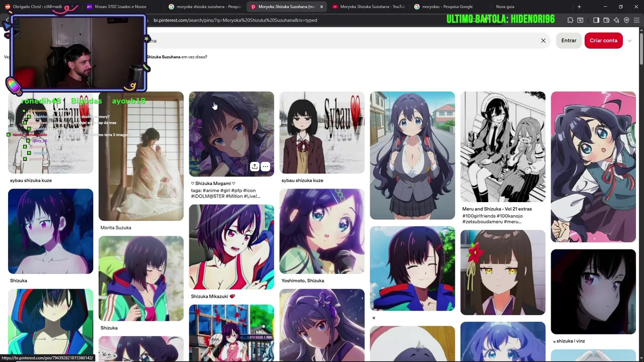Open more options on Shizuka Mogami pin
644x362 pixels.
(x=265, y=166)
